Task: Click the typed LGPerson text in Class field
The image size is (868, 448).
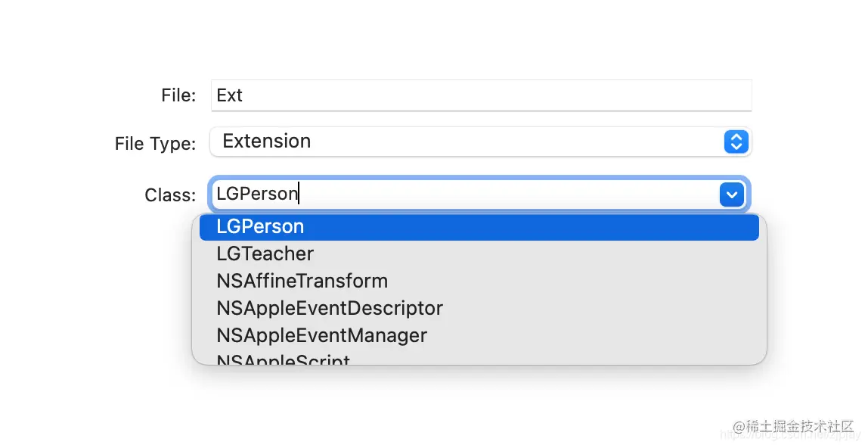Action: point(257,194)
